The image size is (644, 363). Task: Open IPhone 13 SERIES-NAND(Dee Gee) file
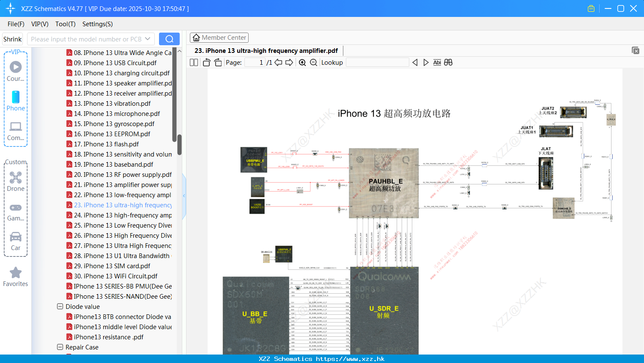tap(119, 297)
